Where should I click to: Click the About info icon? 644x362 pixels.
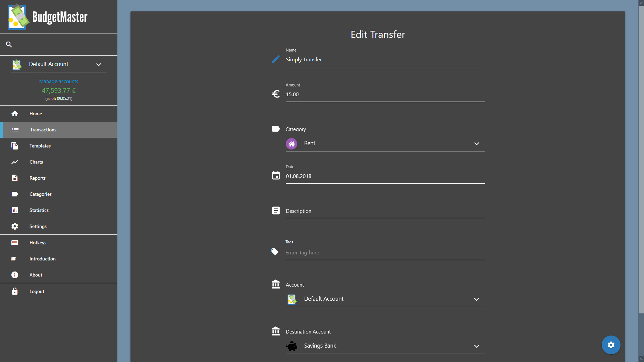point(15,275)
